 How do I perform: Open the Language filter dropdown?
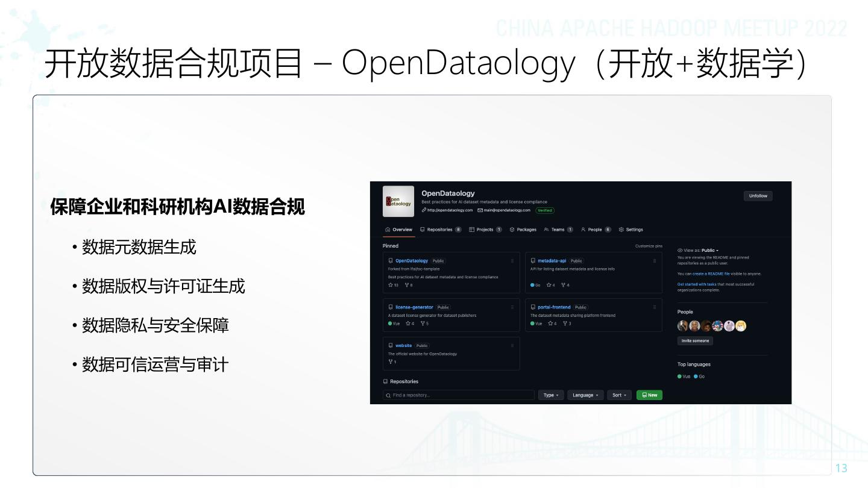[x=585, y=395]
